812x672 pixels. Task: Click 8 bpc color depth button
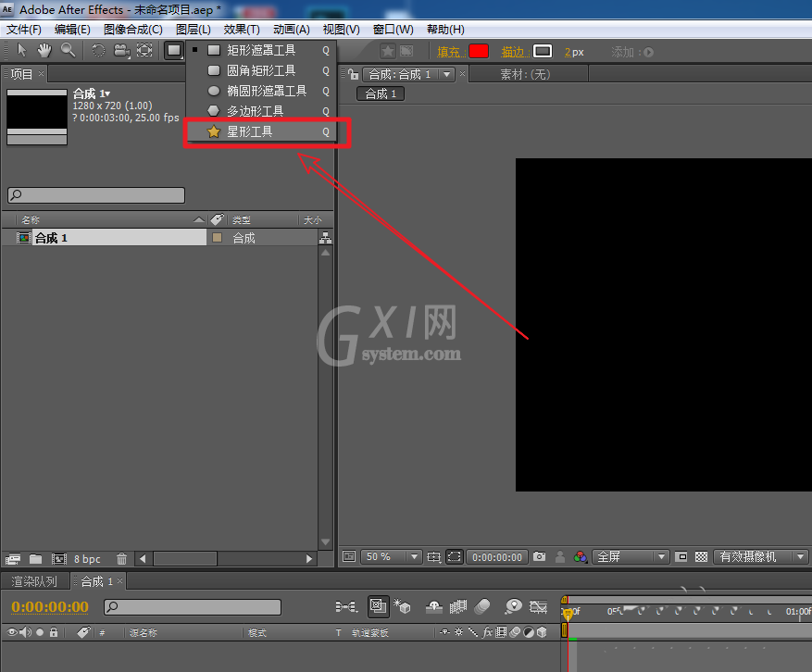coord(87,559)
